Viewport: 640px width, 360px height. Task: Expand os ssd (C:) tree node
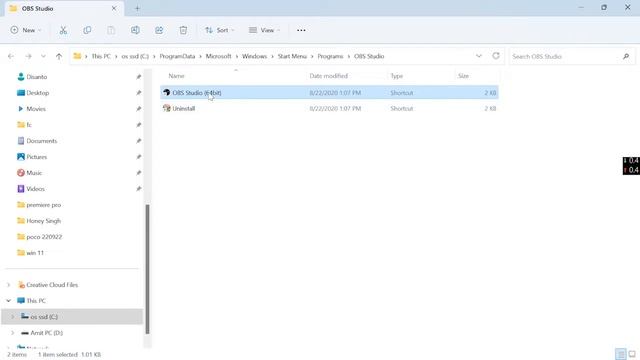13,317
